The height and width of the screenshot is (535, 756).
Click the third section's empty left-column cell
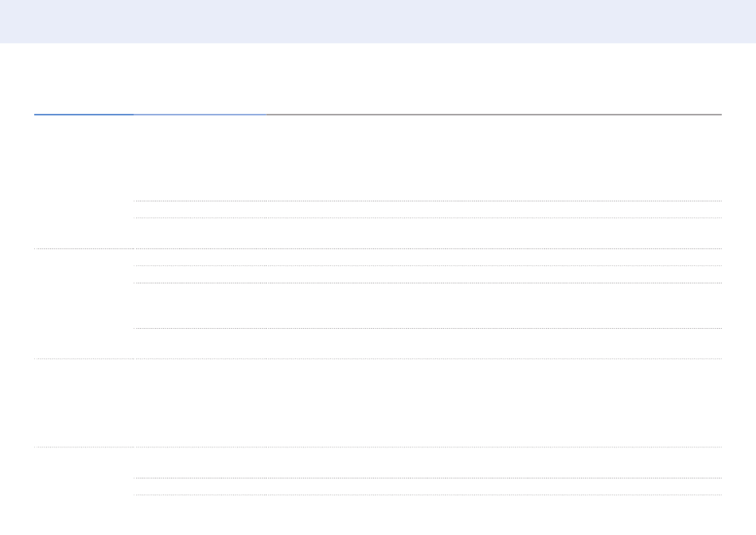pyautogui.click(x=84, y=402)
